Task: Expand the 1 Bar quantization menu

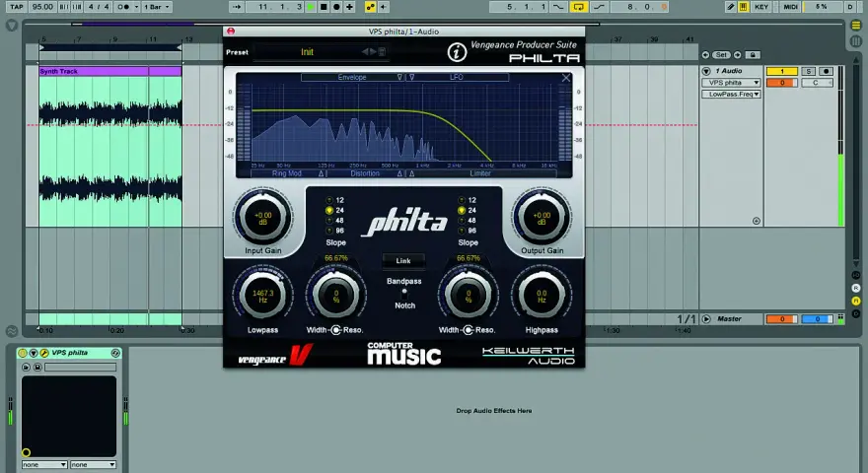Action: (x=157, y=7)
